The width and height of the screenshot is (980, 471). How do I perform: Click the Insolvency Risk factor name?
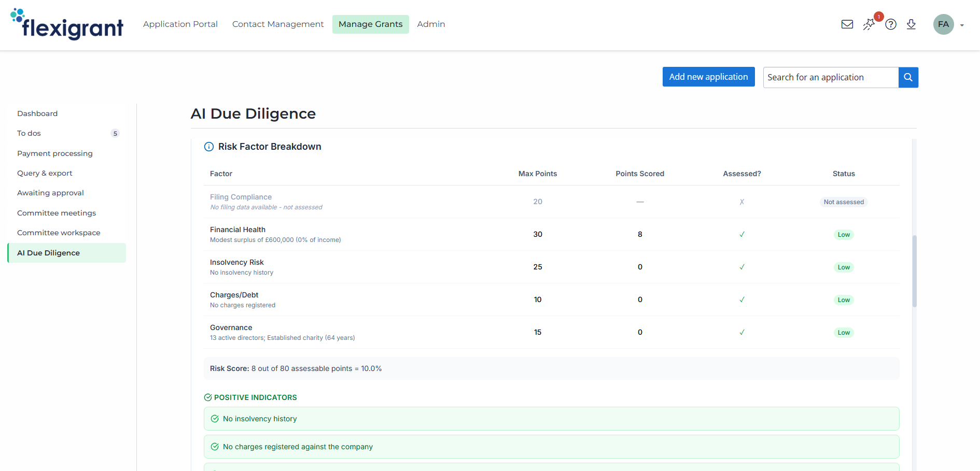pyautogui.click(x=237, y=262)
